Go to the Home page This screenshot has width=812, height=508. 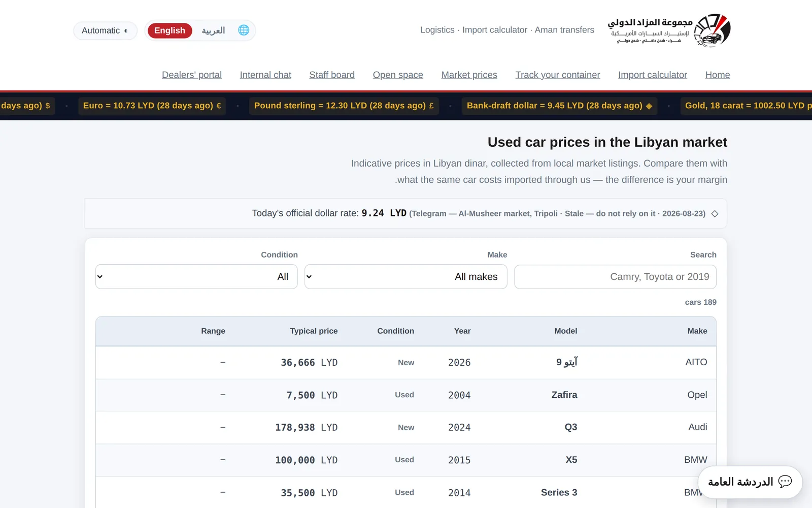(x=718, y=75)
